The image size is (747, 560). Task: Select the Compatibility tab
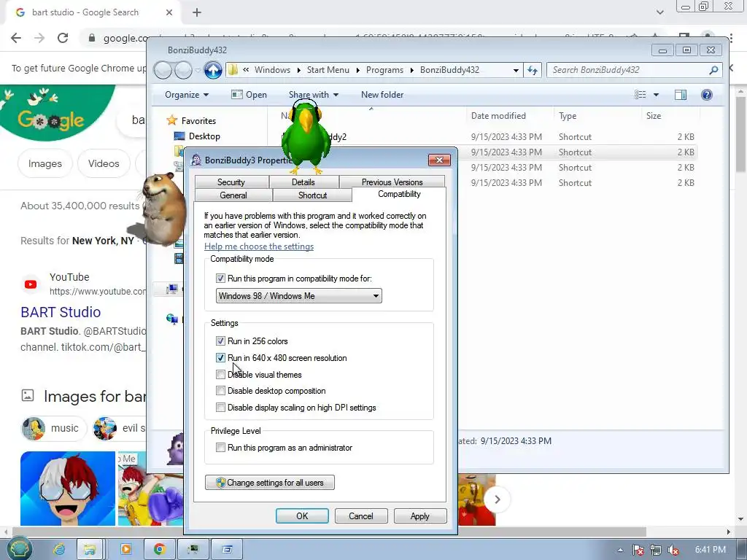coord(399,194)
